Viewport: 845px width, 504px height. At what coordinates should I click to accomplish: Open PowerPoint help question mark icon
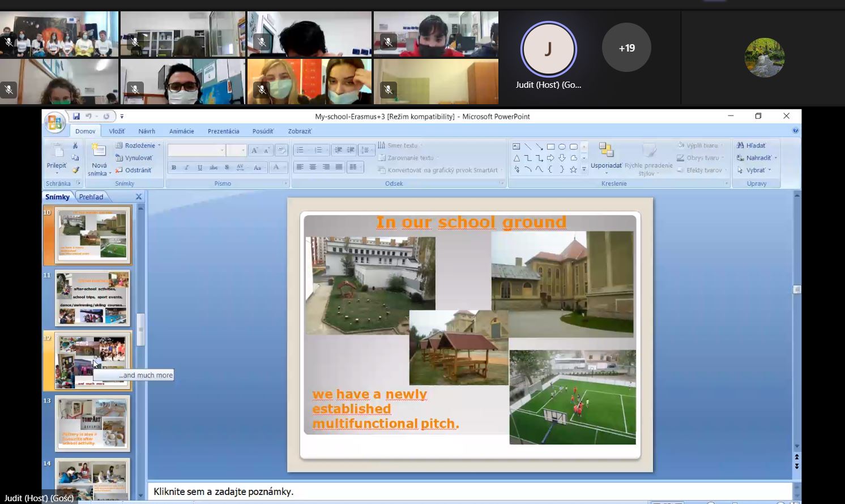tap(795, 131)
